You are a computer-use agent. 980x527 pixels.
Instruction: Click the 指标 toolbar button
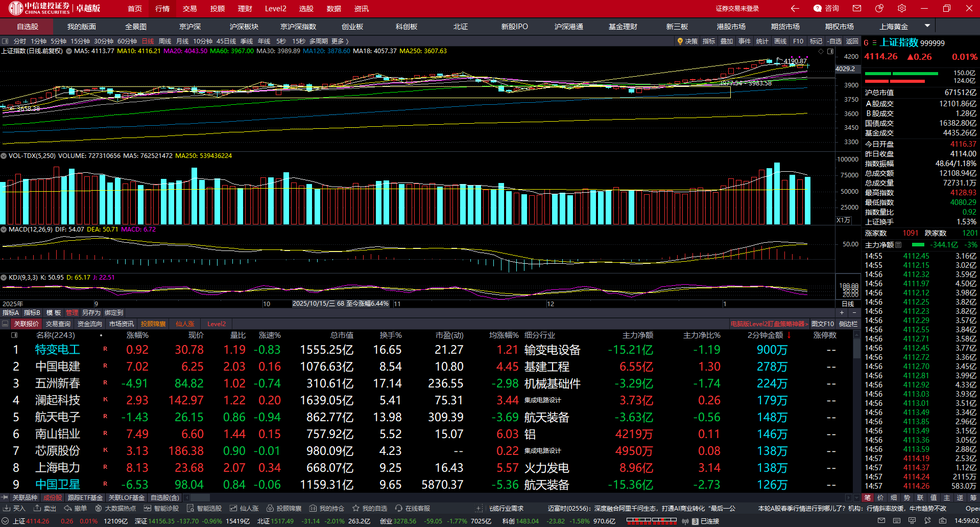709,41
